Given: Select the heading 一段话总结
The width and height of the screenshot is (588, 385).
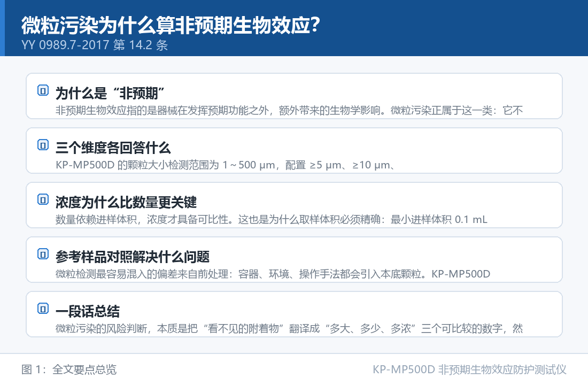Looking at the screenshot, I should coord(87,311).
